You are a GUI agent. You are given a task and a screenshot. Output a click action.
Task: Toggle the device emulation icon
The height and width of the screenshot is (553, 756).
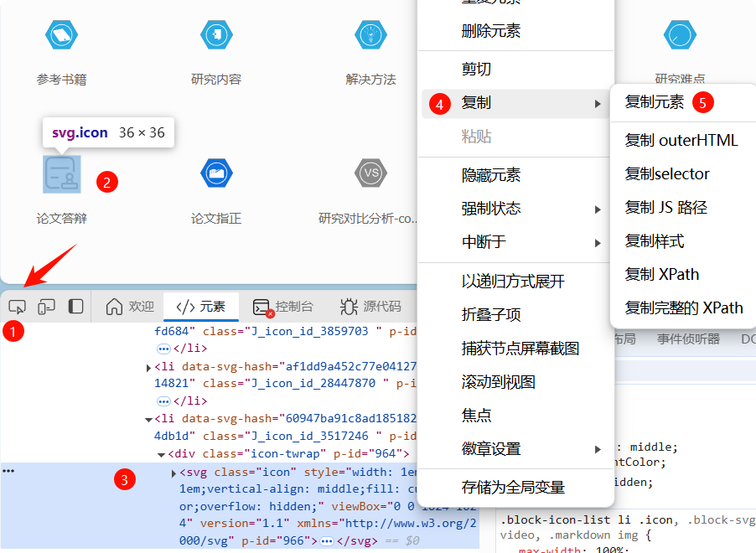(46, 307)
